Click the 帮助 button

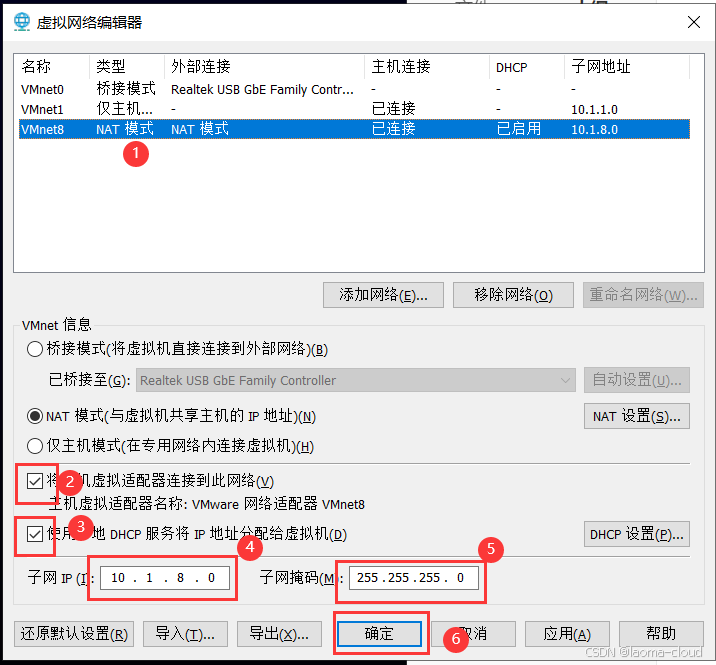click(x=661, y=634)
